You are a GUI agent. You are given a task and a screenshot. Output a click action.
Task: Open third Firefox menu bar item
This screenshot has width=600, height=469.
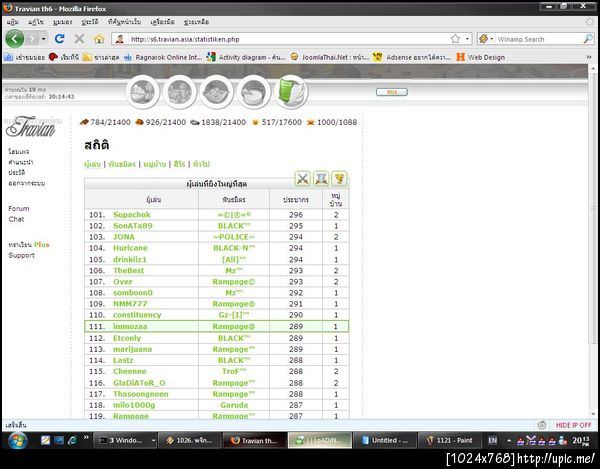coord(62,22)
